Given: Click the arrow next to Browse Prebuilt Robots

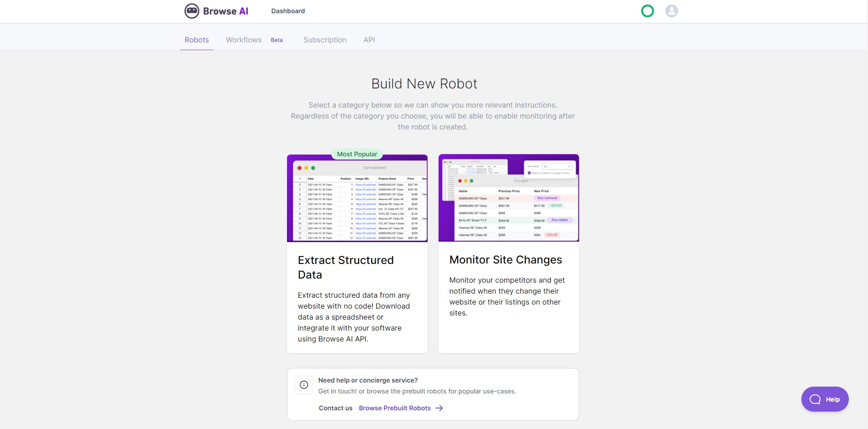Looking at the screenshot, I should pos(439,408).
